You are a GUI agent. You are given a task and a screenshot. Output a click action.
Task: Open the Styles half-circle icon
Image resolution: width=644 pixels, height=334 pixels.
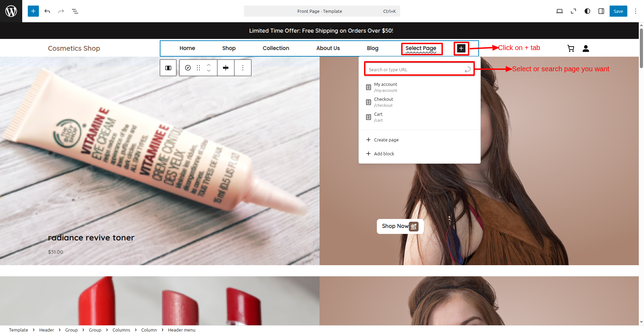click(587, 11)
